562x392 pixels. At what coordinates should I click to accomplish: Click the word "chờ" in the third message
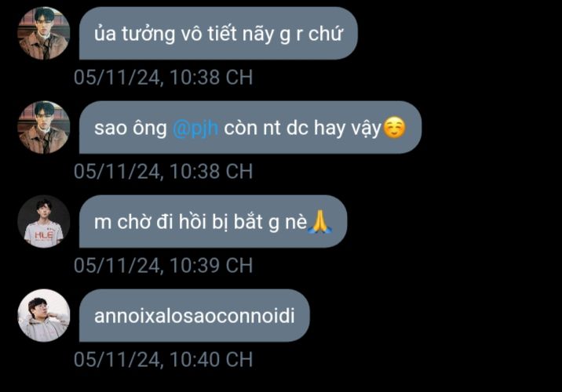tap(133, 222)
